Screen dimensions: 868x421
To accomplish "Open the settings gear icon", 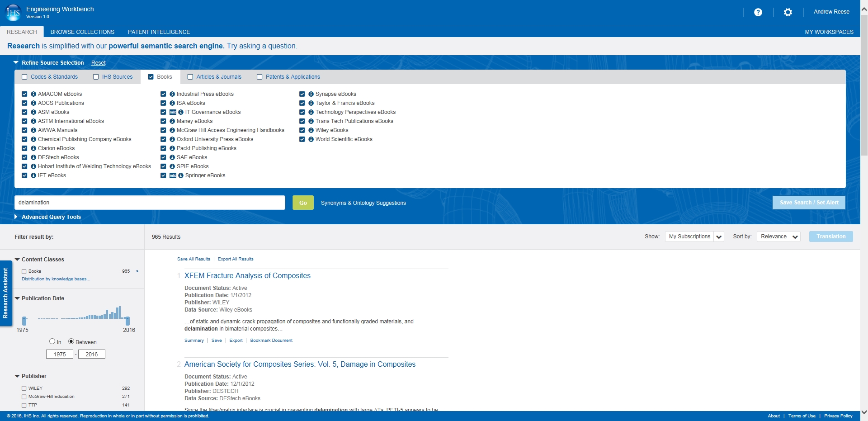I will (x=788, y=12).
